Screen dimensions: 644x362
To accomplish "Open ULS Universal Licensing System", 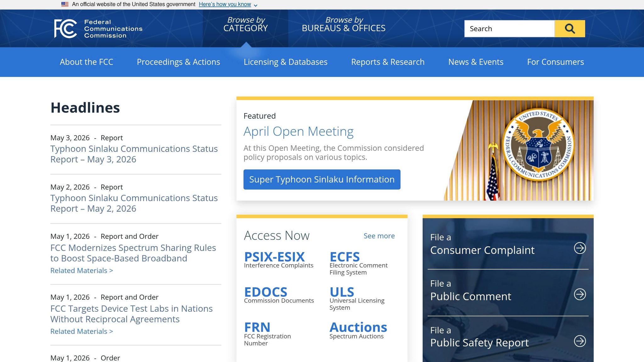I will tap(357, 299).
